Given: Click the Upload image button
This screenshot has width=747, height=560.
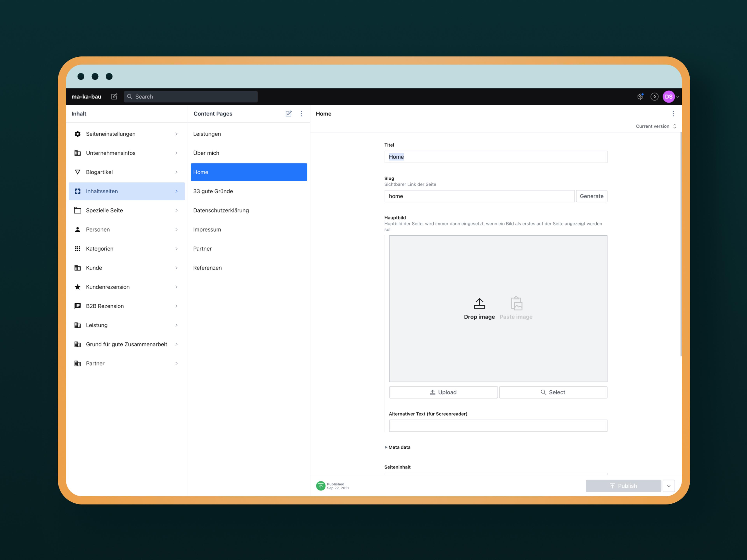Looking at the screenshot, I should click(443, 392).
